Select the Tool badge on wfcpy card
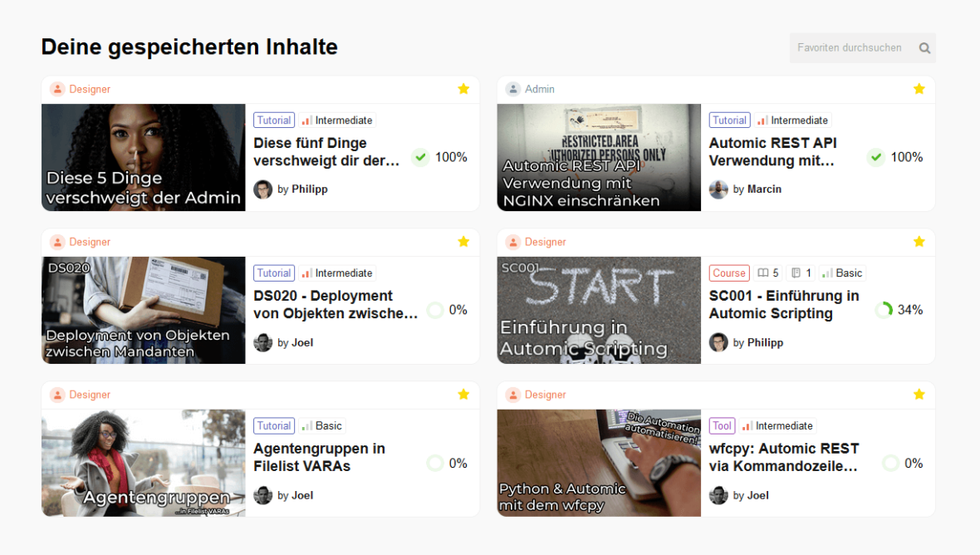This screenshot has height=555, width=980. (x=722, y=425)
